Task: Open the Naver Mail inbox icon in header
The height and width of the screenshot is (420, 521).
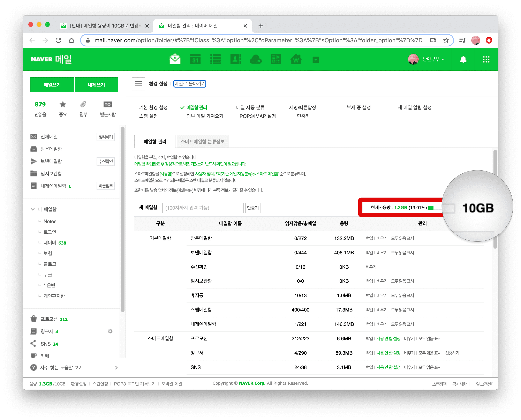Action: (x=175, y=59)
